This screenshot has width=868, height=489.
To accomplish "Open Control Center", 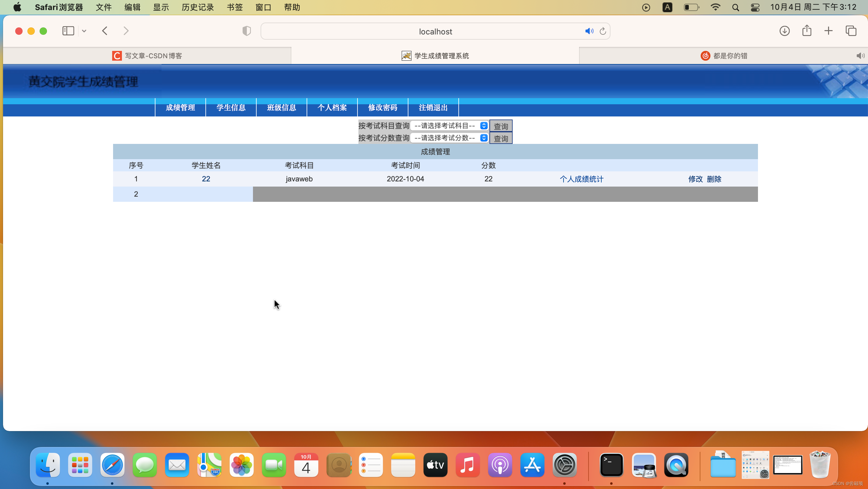I will point(755,7).
